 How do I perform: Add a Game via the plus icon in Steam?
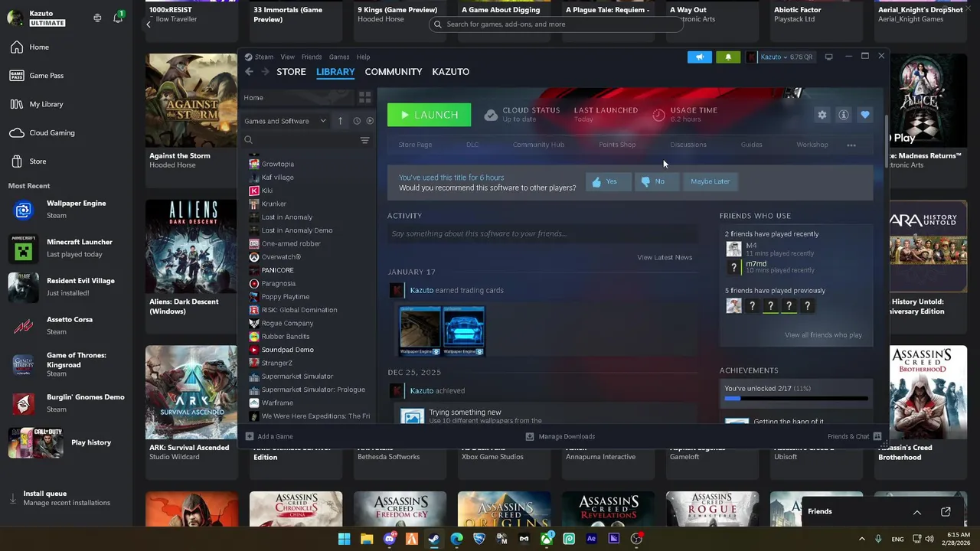[269, 437]
